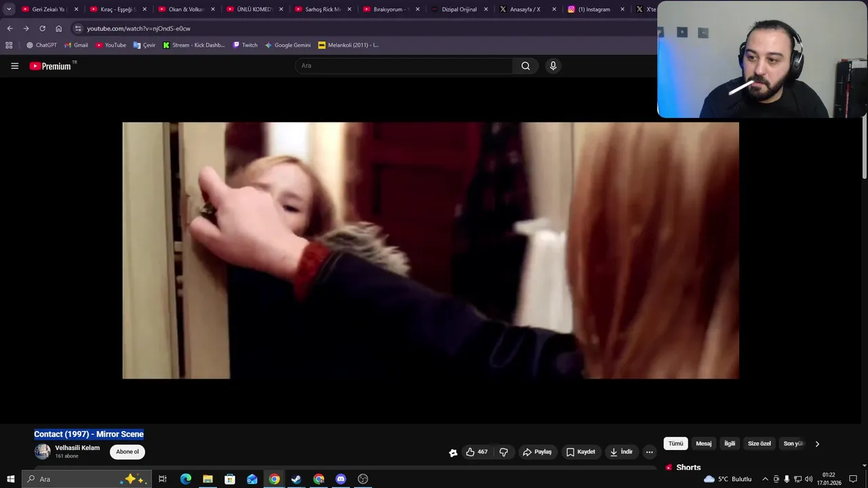Open Outlook from taskbar
This screenshot has height=488, width=868.
tap(252, 479)
